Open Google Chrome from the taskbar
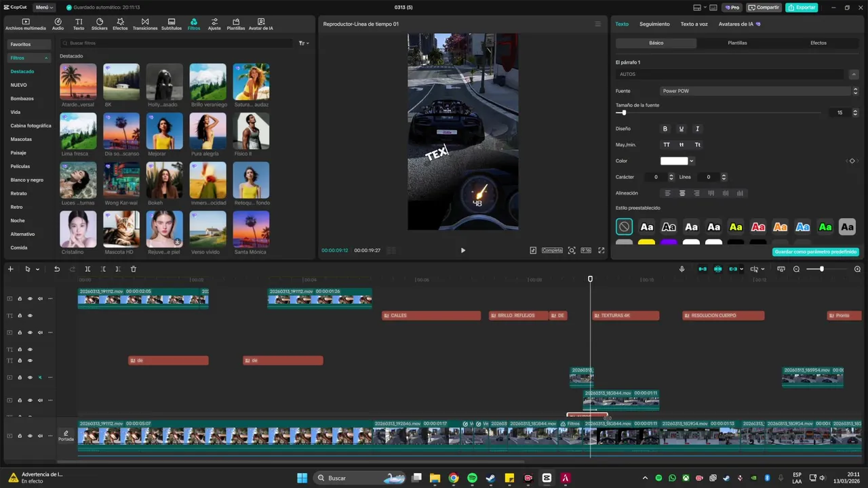The height and width of the screenshot is (488, 868). pyautogui.click(x=454, y=478)
